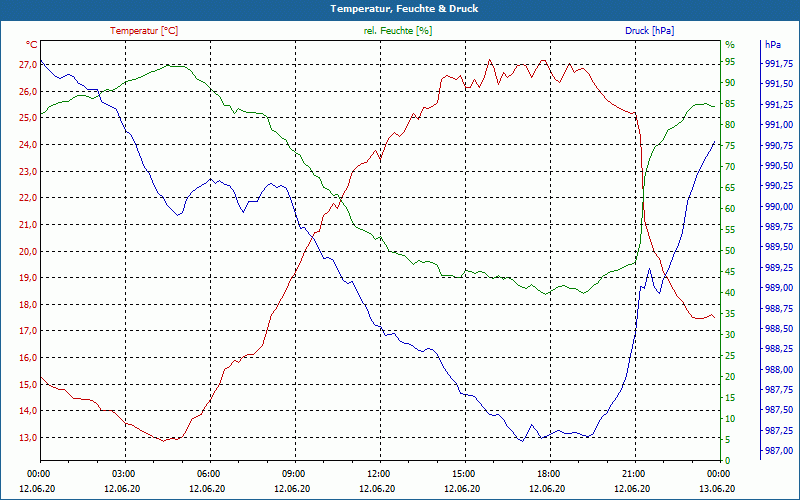The width and height of the screenshot is (800, 500).
Task: Click the 990,00 pressure axis value
Action: tap(779, 207)
